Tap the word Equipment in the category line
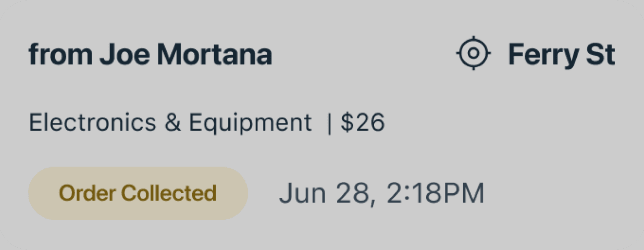The image size is (644, 250). click(x=250, y=124)
